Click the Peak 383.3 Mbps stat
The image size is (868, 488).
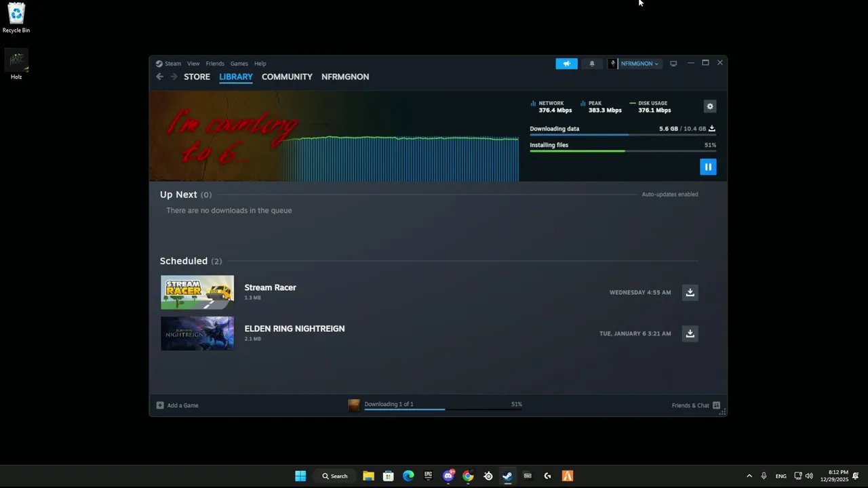click(601, 106)
